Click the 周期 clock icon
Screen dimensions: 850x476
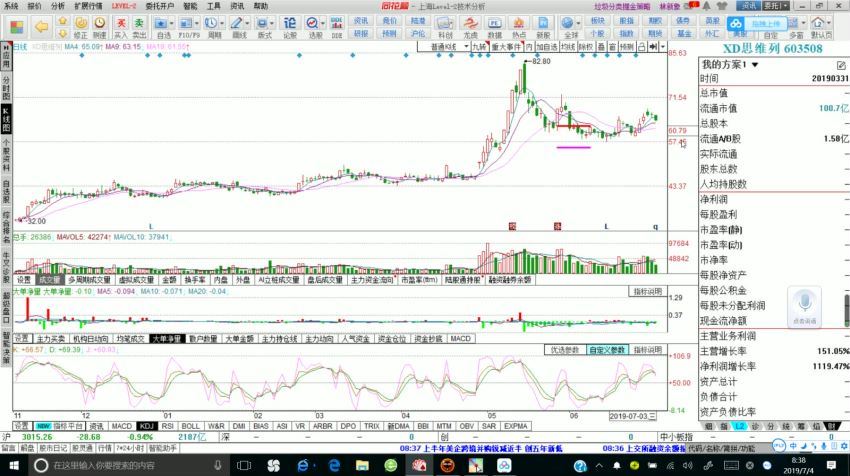(210, 23)
